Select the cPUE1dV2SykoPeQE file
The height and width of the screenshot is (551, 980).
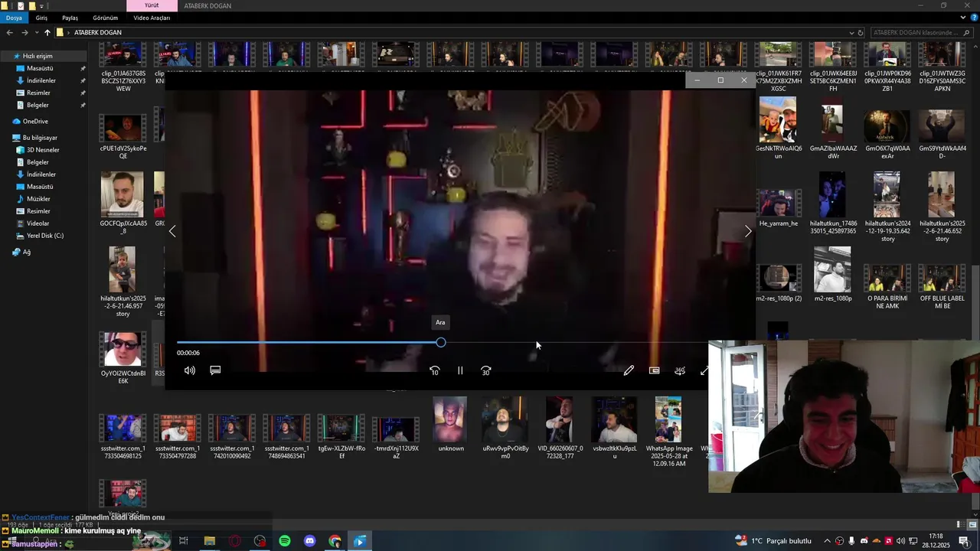(122, 136)
